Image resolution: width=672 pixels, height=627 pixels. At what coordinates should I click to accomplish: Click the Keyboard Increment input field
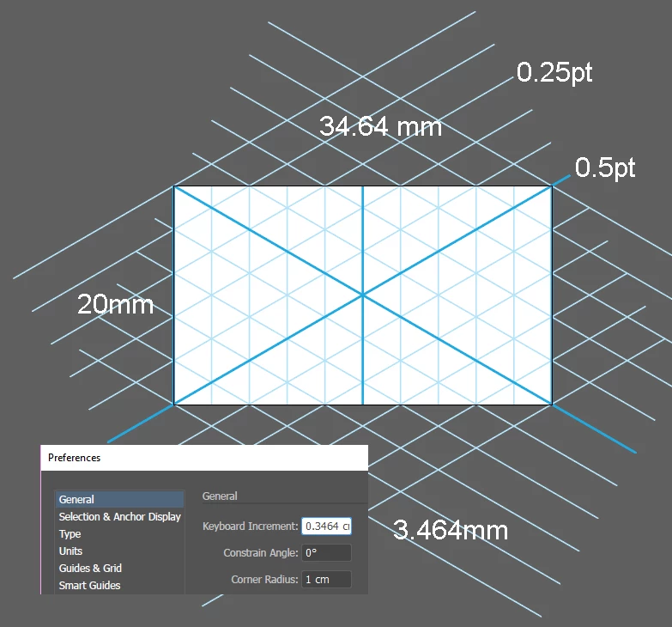pos(327,527)
